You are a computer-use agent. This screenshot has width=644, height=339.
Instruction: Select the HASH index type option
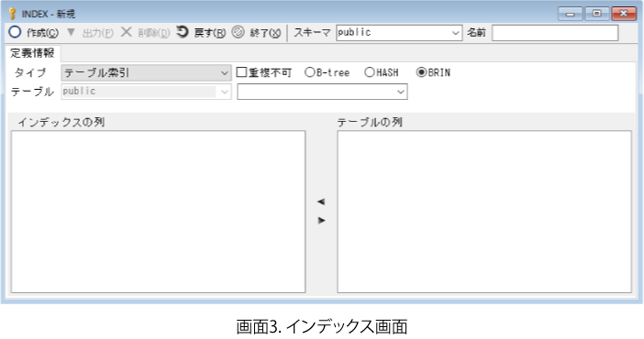[x=369, y=72]
